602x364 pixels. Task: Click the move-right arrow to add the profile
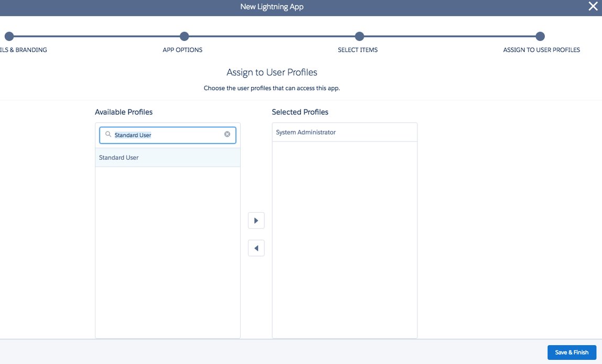point(256,220)
